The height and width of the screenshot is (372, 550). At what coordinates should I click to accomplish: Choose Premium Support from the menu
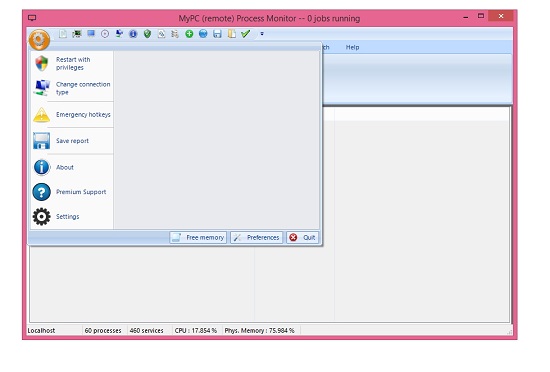click(72, 192)
